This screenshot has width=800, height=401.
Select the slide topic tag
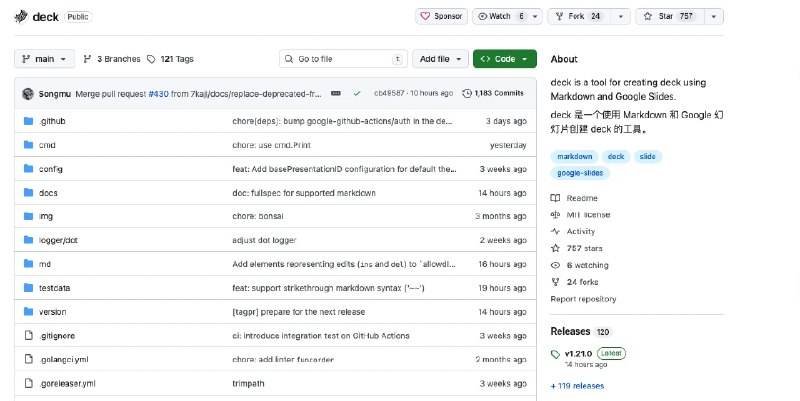[647, 157]
